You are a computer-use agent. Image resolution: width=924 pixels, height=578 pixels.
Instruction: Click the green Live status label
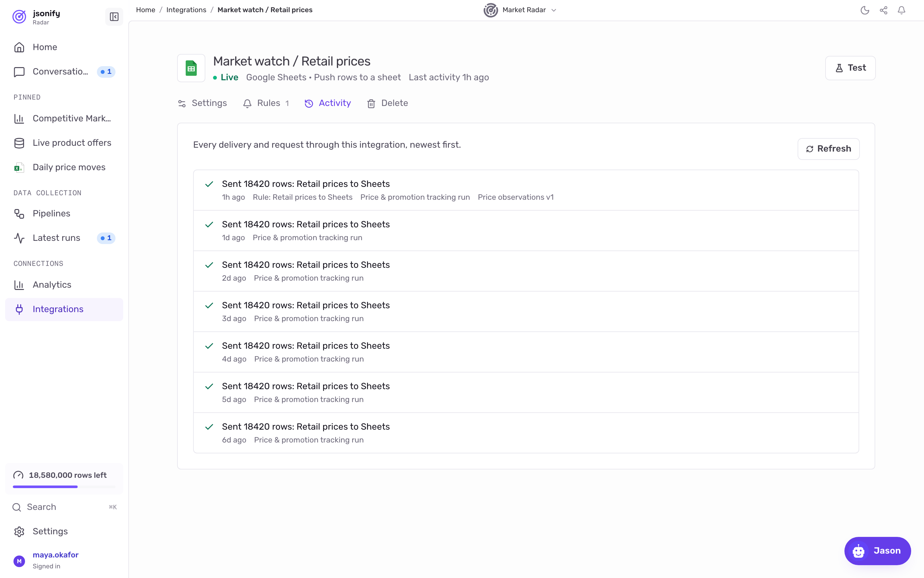(x=226, y=78)
